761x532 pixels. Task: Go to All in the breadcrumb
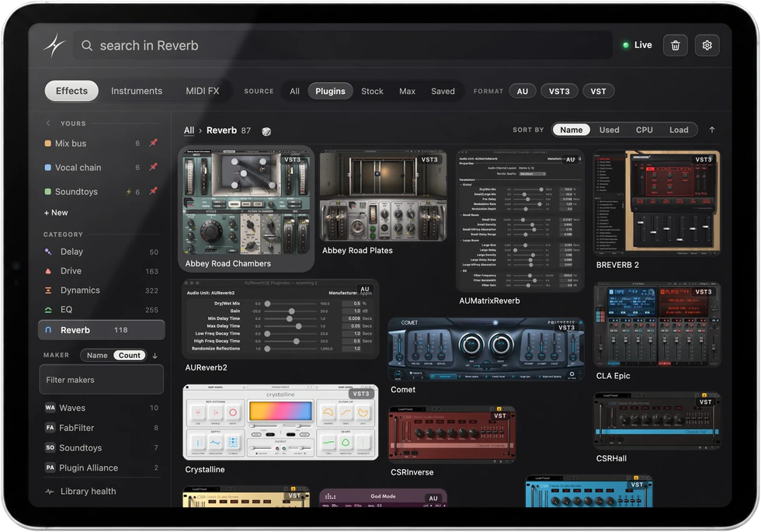pos(189,130)
